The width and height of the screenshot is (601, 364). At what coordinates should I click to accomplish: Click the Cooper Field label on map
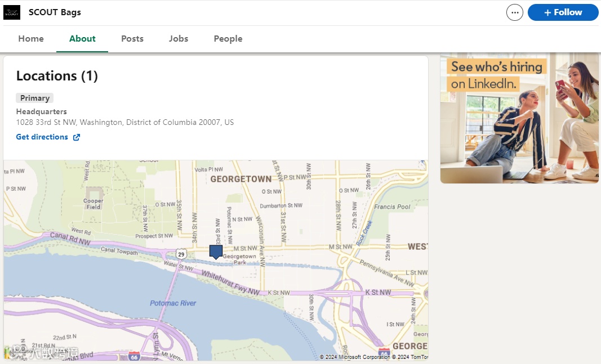click(93, 204)
